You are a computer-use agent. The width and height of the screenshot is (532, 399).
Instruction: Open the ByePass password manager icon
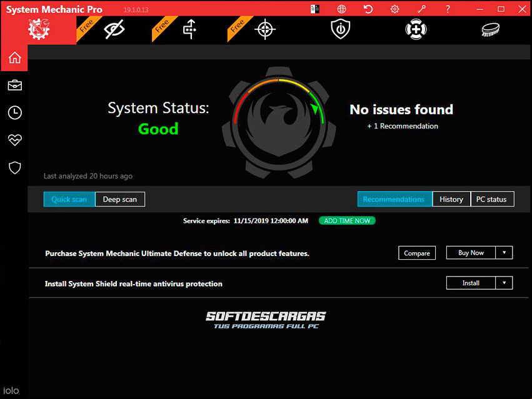(190, 29)
